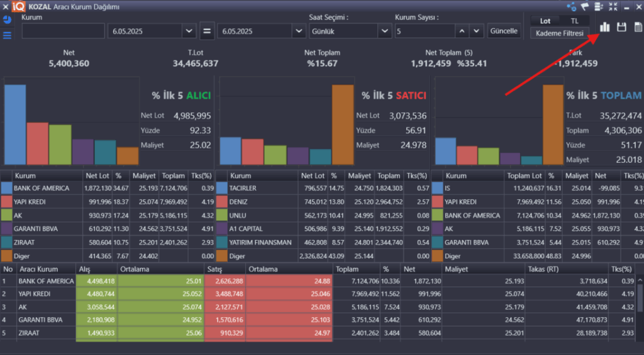
Task: Click Takas value 28,189,738
Action: click(x=591, y=333)
